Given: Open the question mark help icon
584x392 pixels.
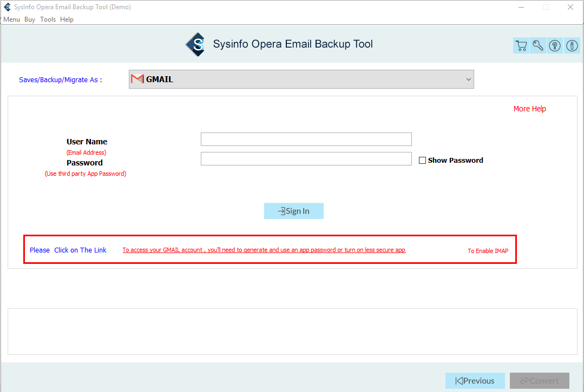Looking at the screenshot, I should click(555, 46).
